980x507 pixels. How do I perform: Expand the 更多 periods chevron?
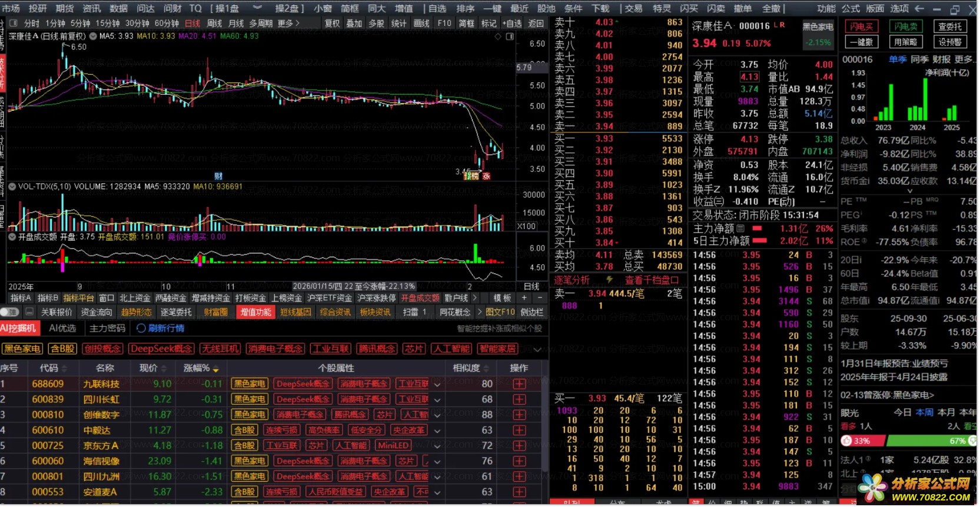point(298,24)
